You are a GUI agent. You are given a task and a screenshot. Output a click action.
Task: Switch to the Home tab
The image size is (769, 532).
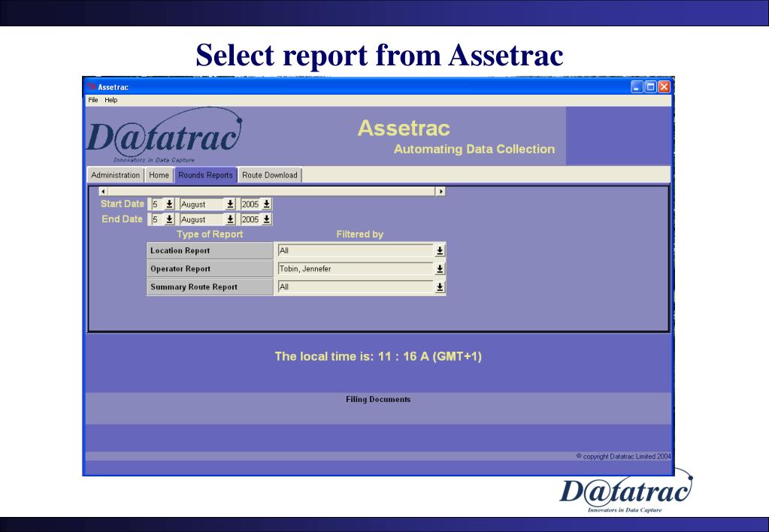[159, 175]
